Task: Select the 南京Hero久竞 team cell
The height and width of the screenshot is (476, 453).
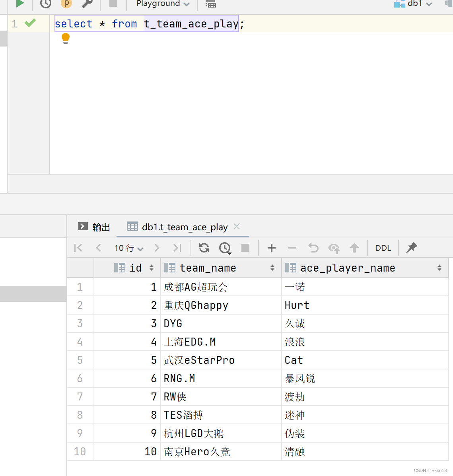Action: [221, 451]
